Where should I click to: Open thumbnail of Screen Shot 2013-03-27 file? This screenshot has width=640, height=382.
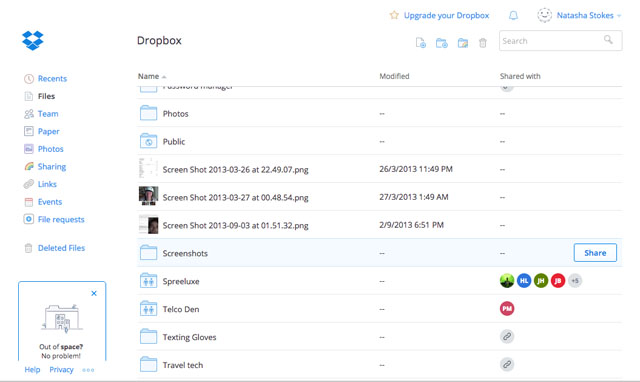(148, 196)
